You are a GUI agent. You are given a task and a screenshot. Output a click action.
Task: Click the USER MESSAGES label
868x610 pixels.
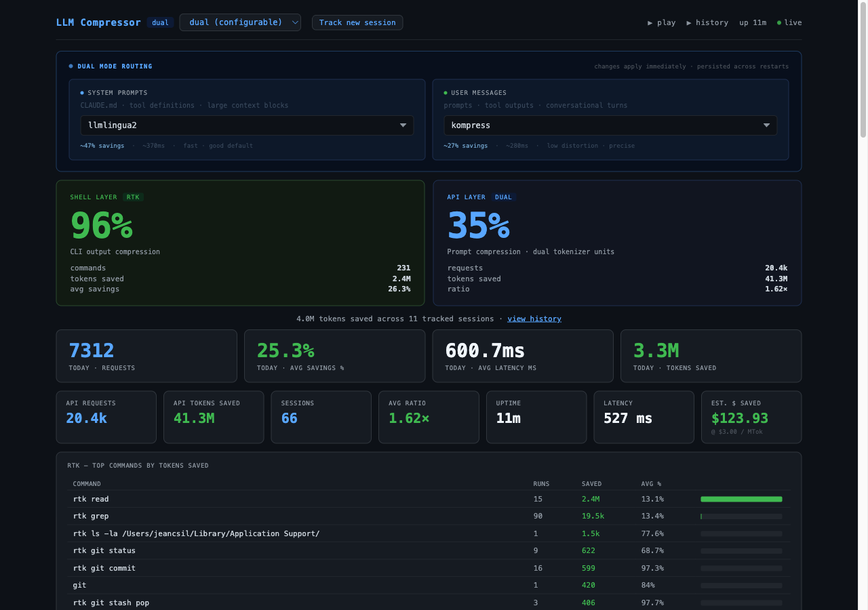(479, 93)
